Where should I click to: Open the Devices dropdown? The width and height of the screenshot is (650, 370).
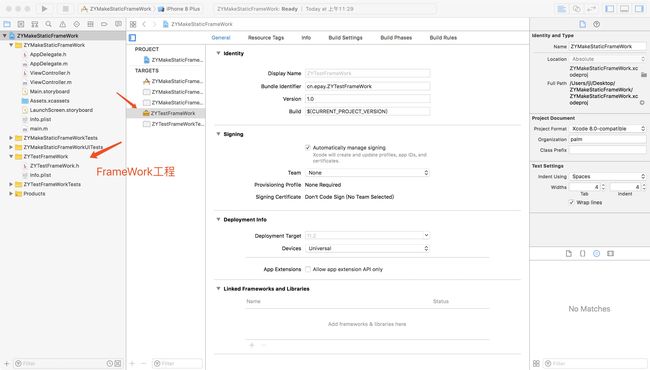point(367,249)
